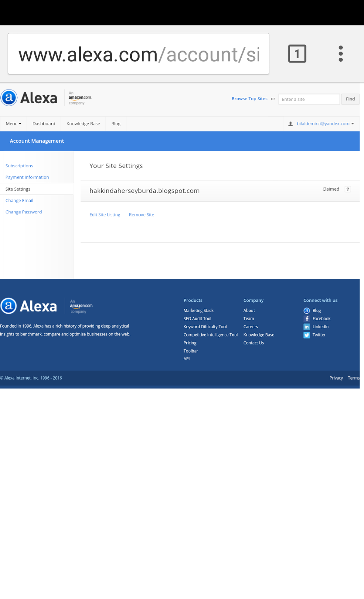Open Knowledge Base link in the footer

point(259,335)
